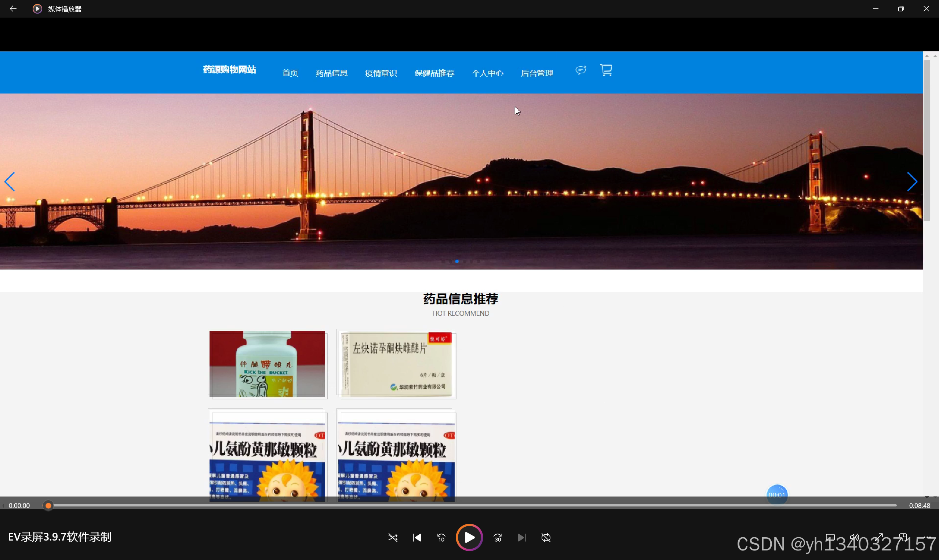This screenshot has height=560, width=939.
Task: Skip forward 30 seconds
Action: click(x=498, y=537)
